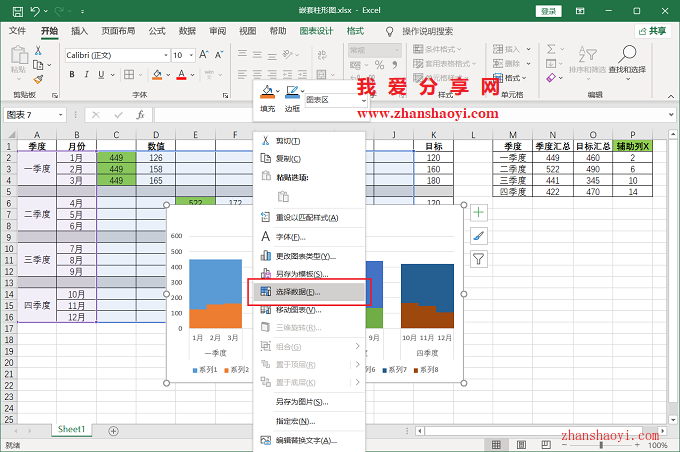Choose 字体(F)... in context menu
Screen dimensions: 680x452
(308, 237)
